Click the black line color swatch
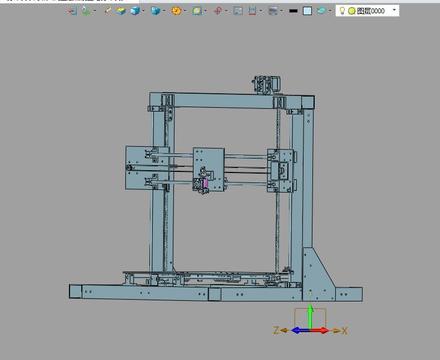 point(293,11)
